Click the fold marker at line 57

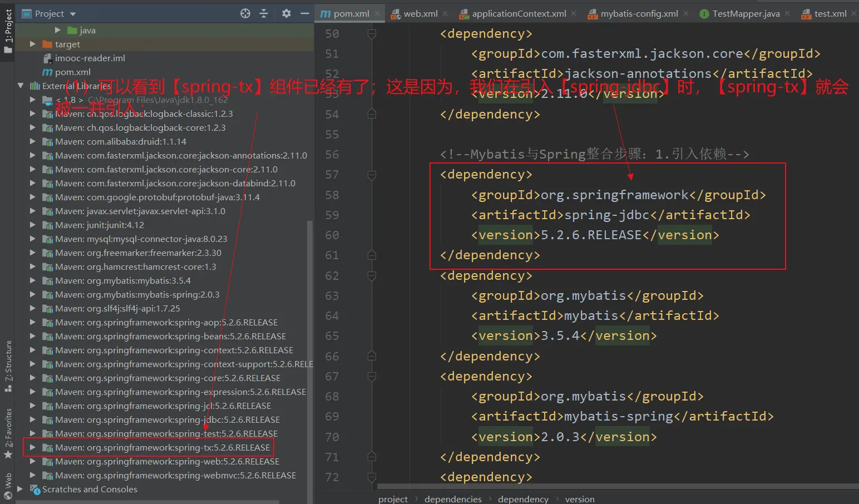(372, 175)
